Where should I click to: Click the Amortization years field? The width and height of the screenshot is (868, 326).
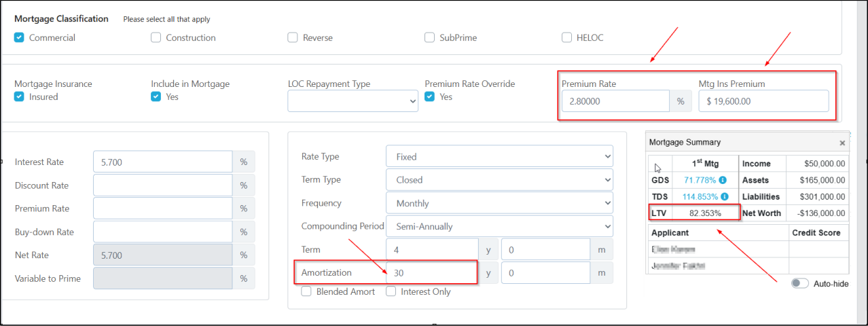[431, 272]
